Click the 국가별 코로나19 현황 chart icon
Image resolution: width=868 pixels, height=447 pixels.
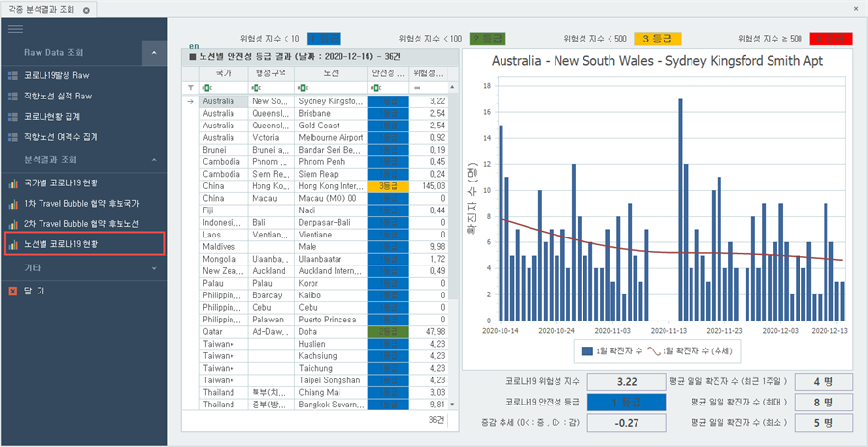pyautogui.click(x=14, y=182)
